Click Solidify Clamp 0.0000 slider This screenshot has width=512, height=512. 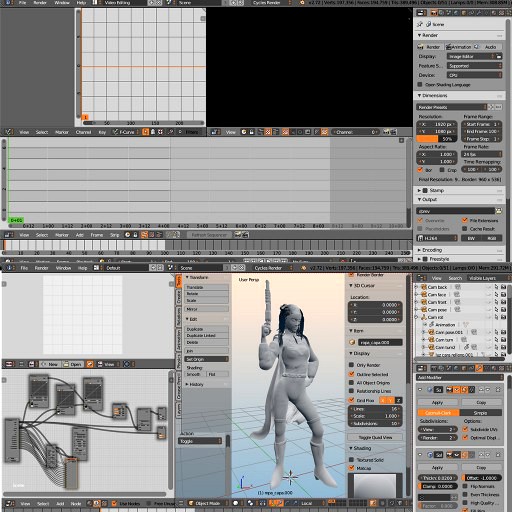(438, 486)
